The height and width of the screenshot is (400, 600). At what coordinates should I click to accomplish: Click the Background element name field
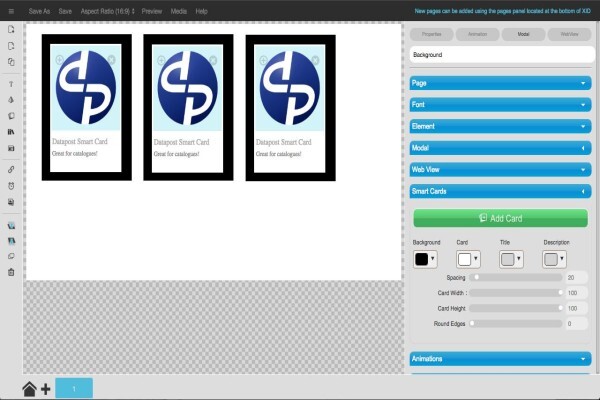[502, 55]
